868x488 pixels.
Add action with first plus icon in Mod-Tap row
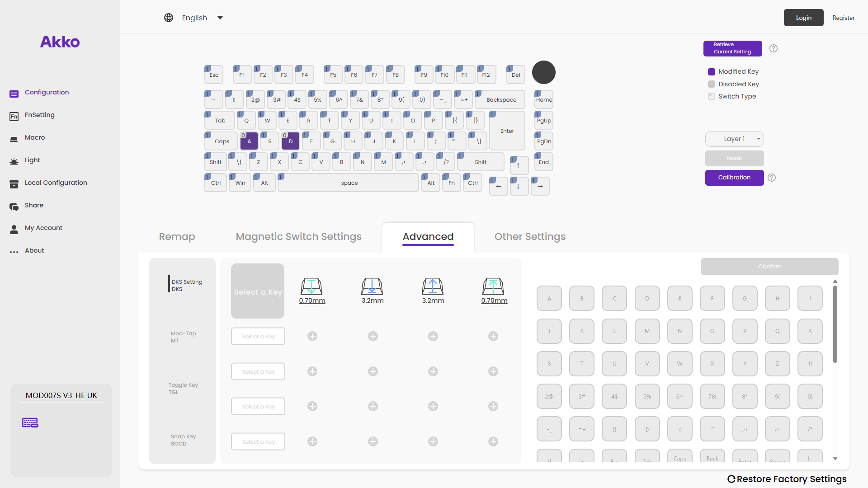coord(312,336)
